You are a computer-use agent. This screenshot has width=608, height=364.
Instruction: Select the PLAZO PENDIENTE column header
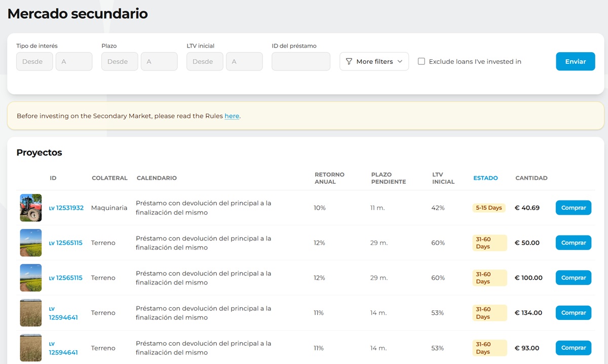(389, 178)
